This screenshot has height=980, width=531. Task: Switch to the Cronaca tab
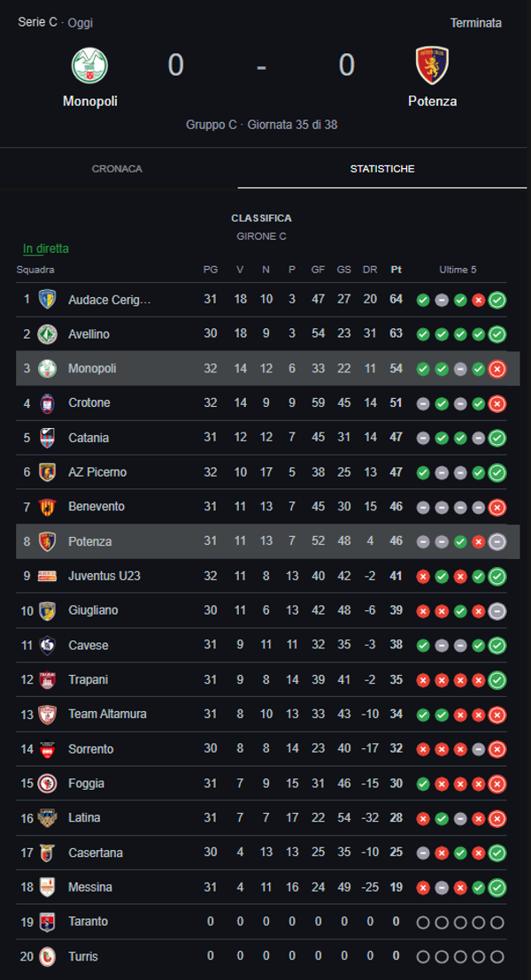tap(117, 169)
